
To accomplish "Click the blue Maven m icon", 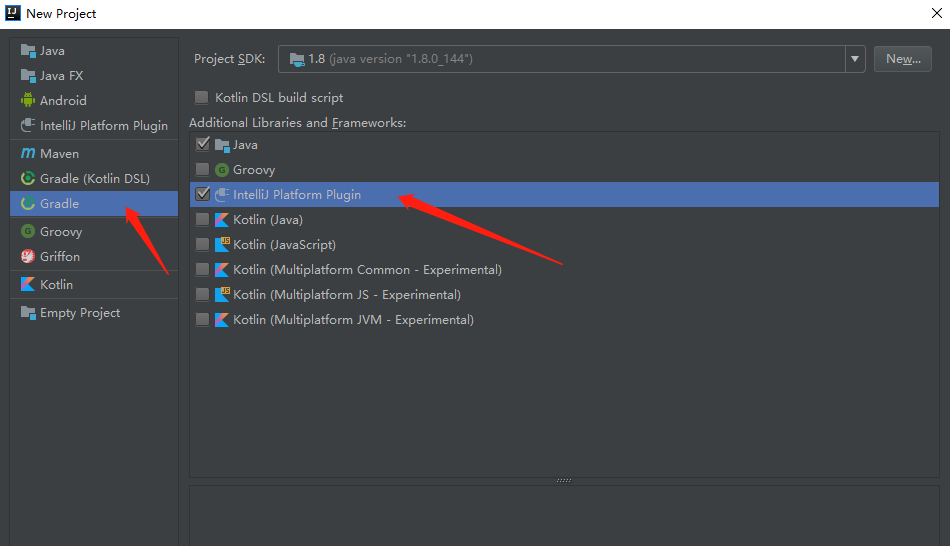I will point(28,153).
